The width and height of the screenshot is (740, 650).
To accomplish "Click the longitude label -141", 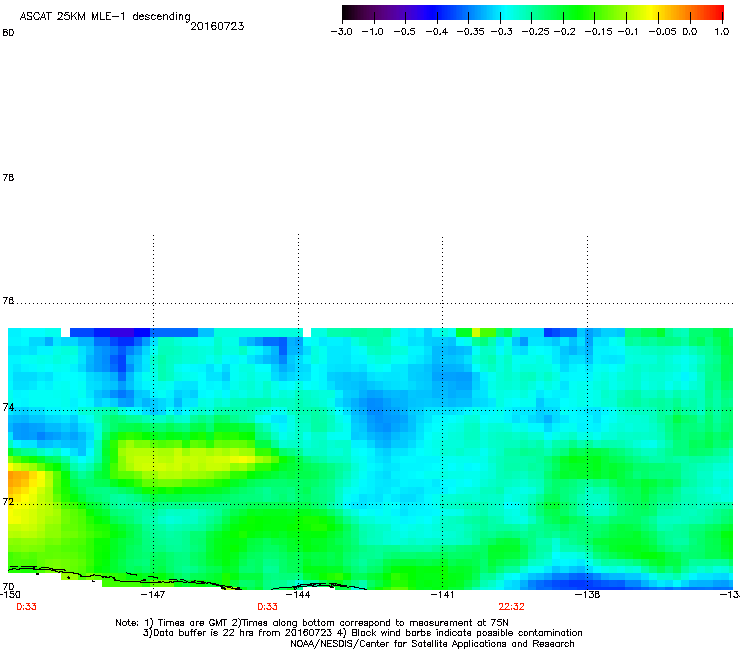I will (442, 594).
